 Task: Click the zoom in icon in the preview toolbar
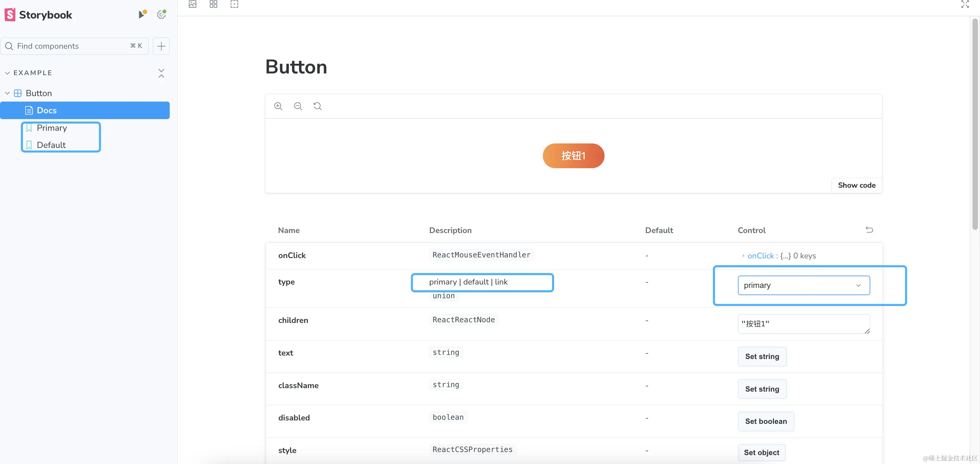coord(278,106)
